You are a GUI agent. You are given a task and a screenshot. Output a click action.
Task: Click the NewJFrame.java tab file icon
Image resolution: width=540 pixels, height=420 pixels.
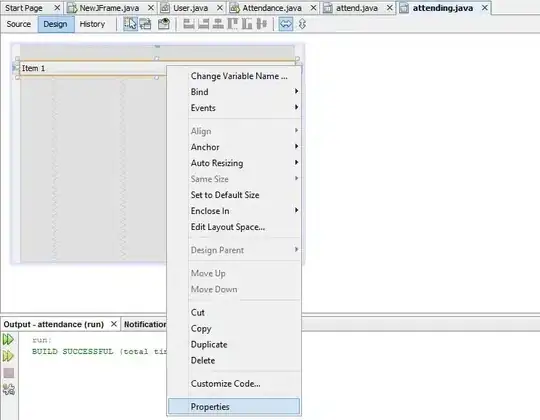pyautogui.click(x=72, y=8)
